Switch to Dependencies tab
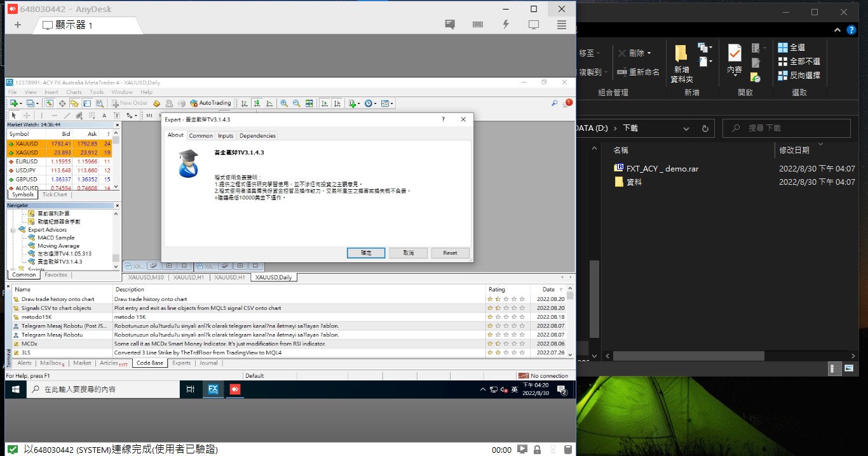868x456 pixels. 257,136
